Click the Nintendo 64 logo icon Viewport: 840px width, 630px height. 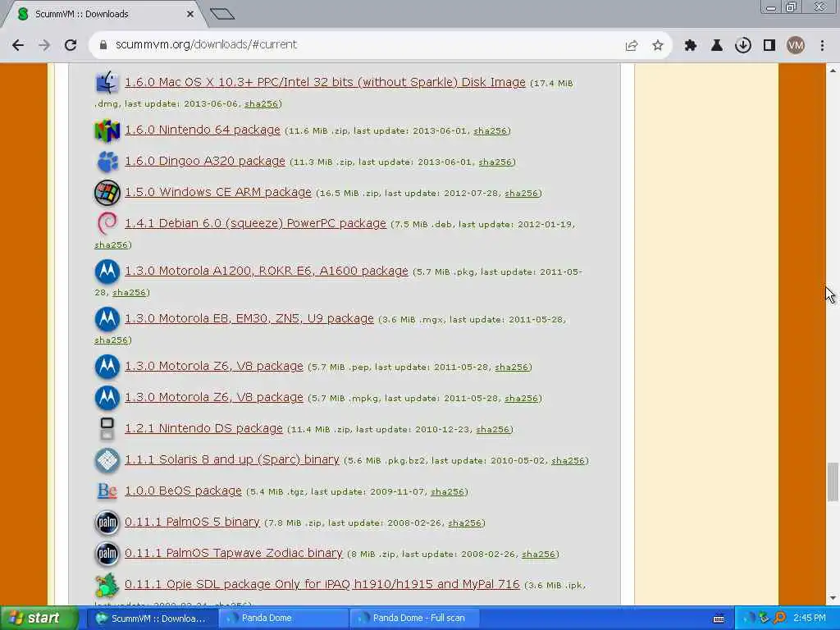(107, 130)
